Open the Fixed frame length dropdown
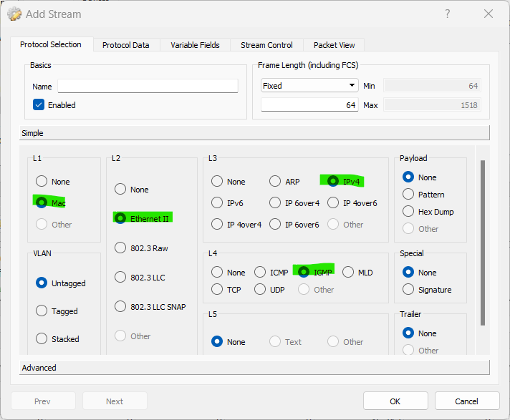The width and height of the screenshot is (510, 420). pos(309,86)
